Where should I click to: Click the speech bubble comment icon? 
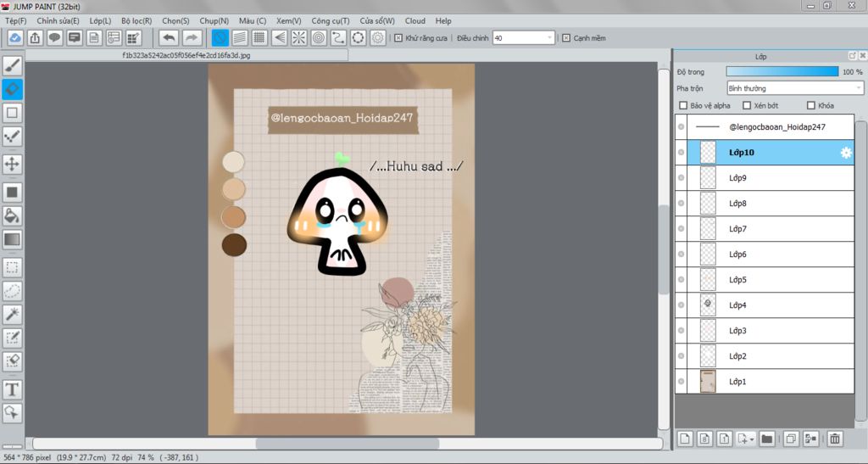[54, 37]
